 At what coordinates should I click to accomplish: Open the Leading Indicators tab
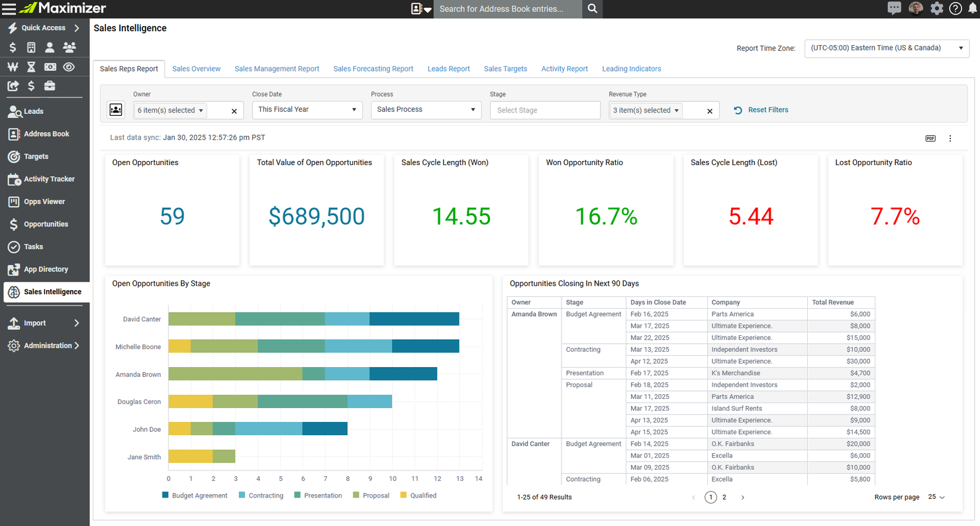click(x=631, y=69)
